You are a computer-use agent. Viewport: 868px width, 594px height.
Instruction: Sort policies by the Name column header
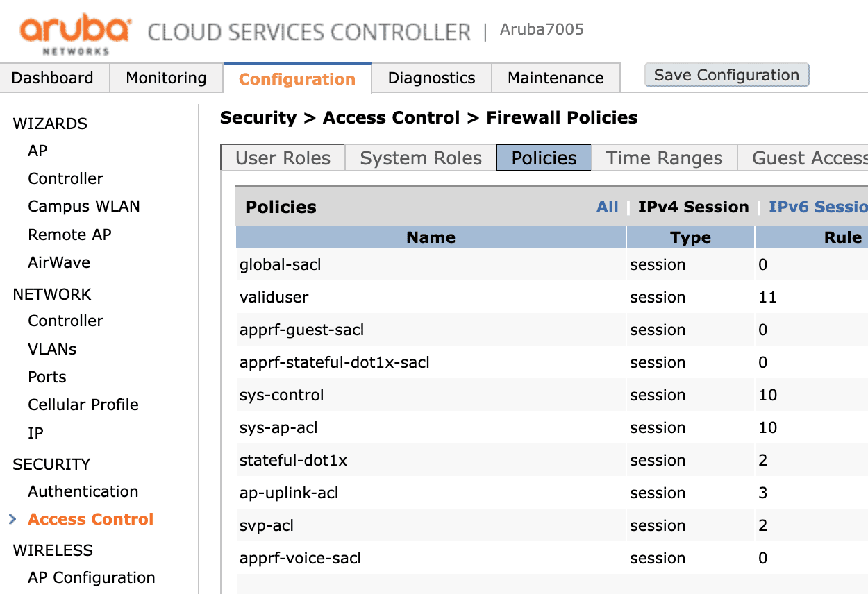[431, 237]
